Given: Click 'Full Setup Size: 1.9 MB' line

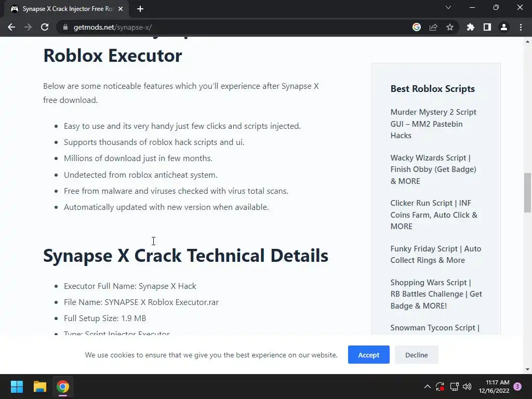Looking at the screenshot, I should (105, 318).
